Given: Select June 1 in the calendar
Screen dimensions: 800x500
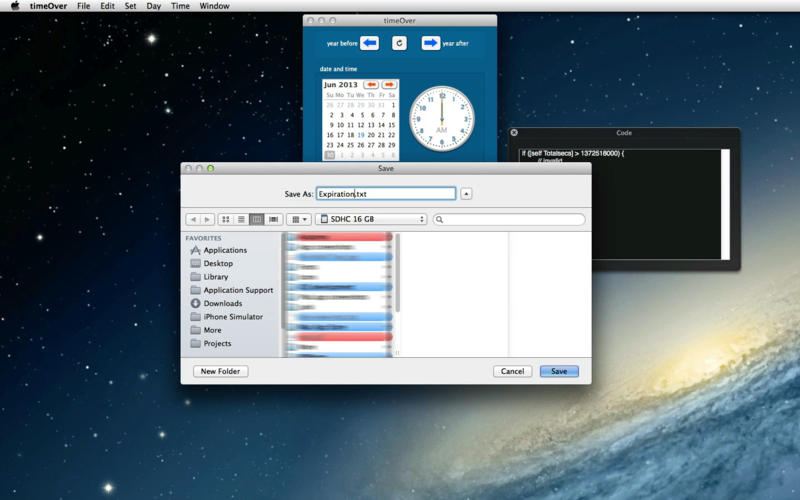Looking at the screenshot, I should (x=393, y=105).
